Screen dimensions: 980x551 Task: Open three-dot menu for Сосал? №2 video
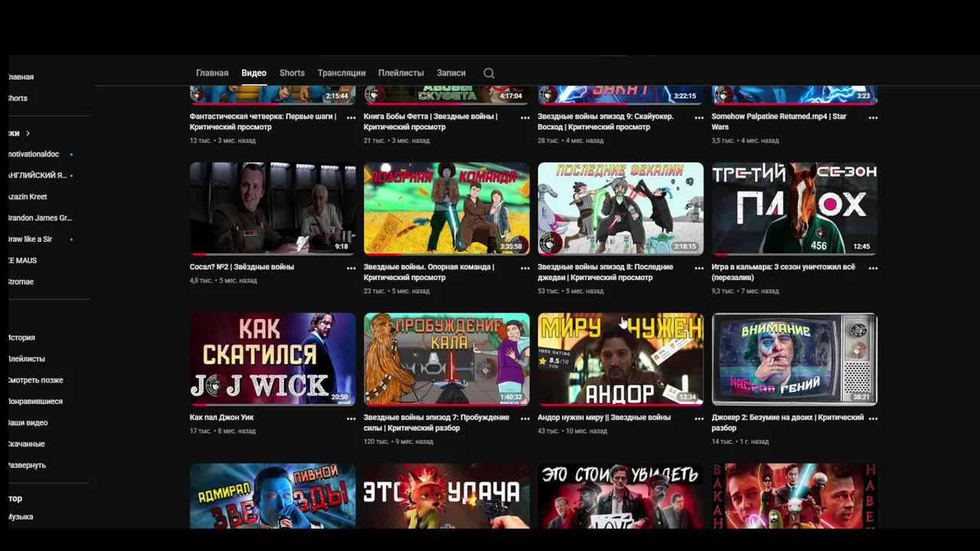tap(351, 269)
